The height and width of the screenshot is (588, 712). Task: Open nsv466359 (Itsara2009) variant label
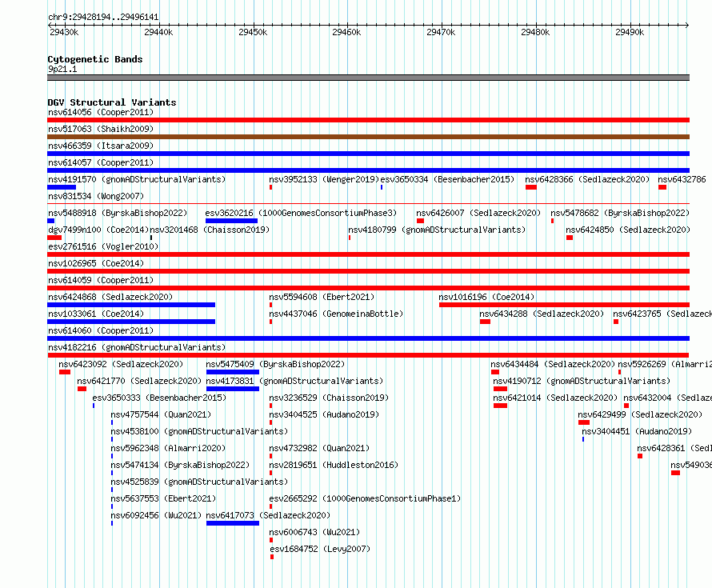pyautogui.click(x=101, y=146)
